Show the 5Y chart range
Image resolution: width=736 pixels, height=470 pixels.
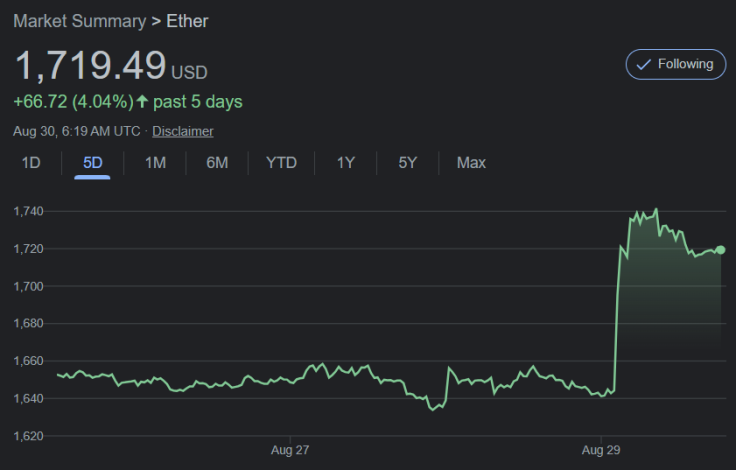click(x=407, y=162)
